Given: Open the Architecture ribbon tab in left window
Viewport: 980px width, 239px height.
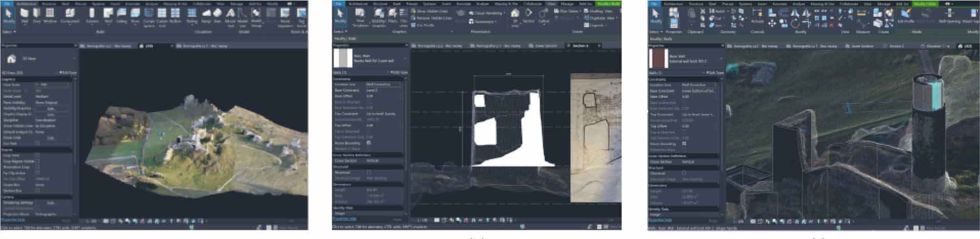Looking at the screenshot, I should [27, 4].
